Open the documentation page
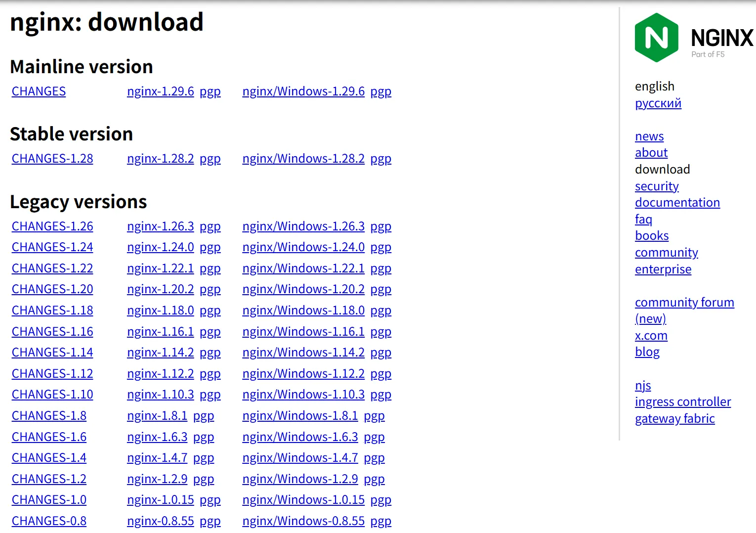756x533 pixels. point(677,203)
